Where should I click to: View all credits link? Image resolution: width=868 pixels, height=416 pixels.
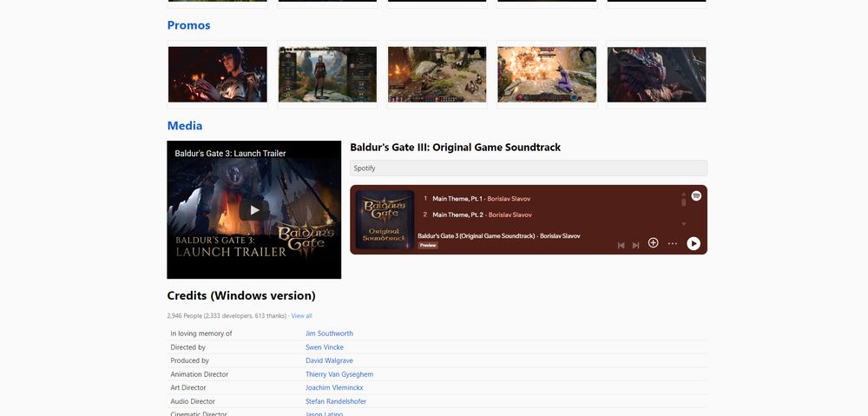click(x=302, y=316)
